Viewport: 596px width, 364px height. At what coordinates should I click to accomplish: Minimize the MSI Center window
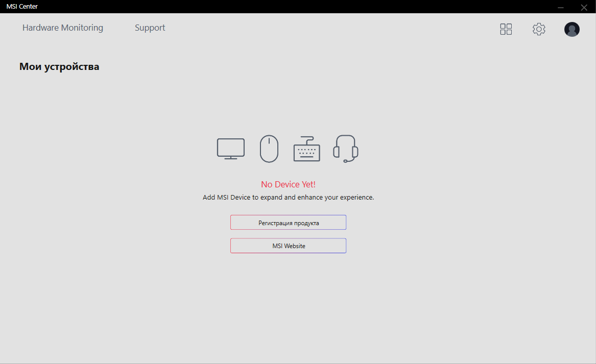pos(561,7)
